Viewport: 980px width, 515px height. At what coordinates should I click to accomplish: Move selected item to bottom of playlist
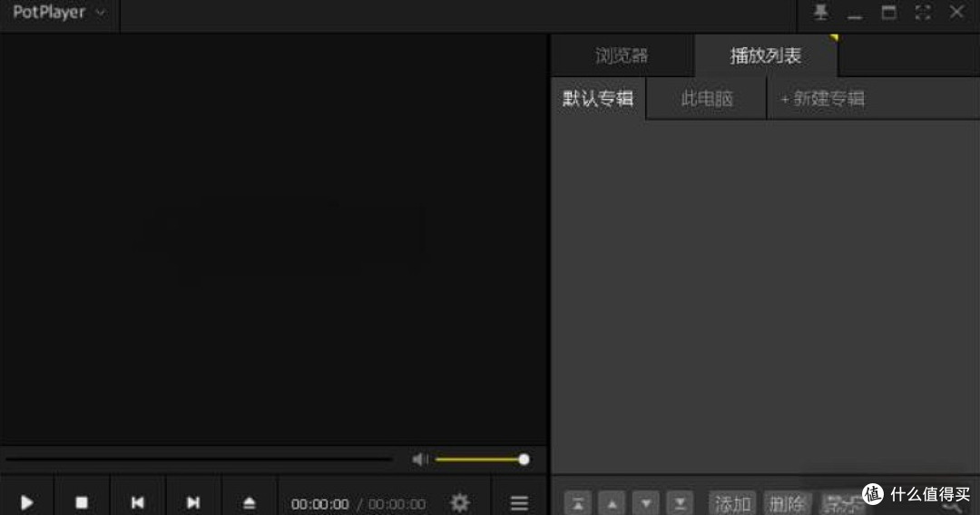[x=680, y=503]
